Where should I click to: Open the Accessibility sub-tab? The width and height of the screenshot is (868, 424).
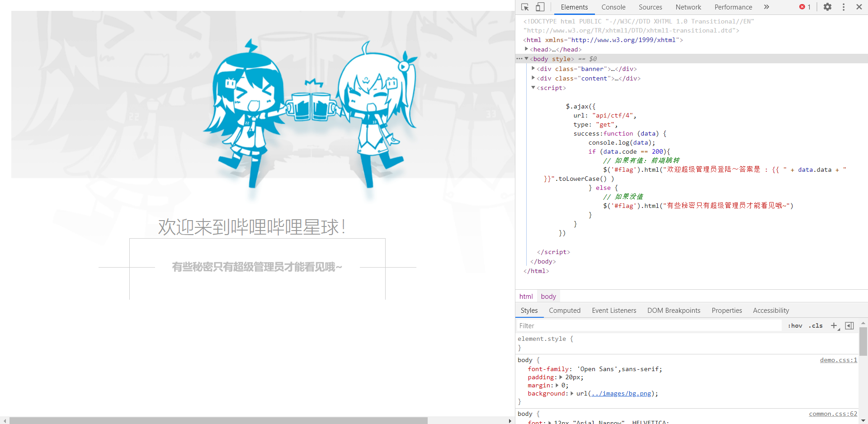pos(771,311)
